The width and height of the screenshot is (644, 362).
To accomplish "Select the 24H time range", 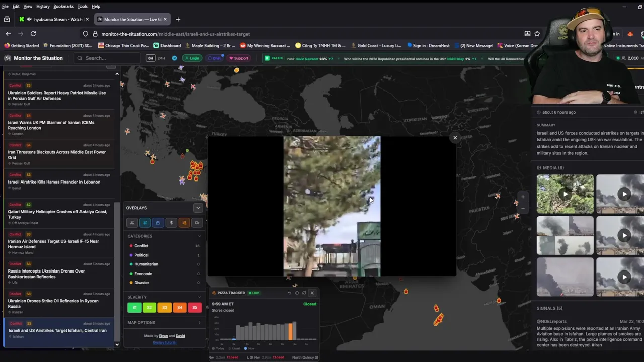I will tap(162, 58).
